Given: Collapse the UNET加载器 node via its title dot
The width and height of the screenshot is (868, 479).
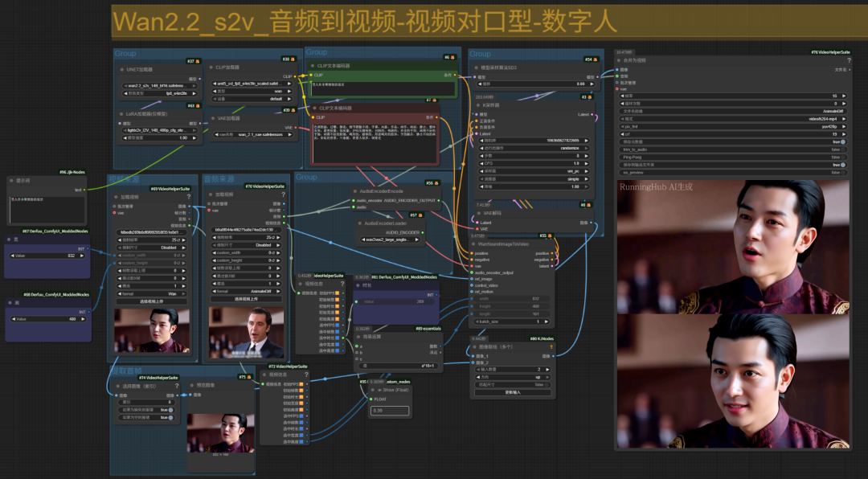Looking at the screenshot, I should click(122, 70).
